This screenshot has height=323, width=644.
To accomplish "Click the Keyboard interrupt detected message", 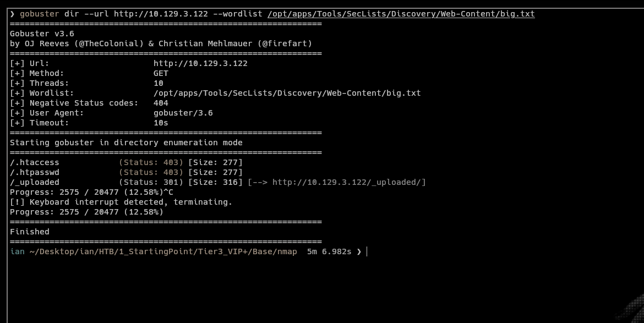I will (x=121, y=202).
